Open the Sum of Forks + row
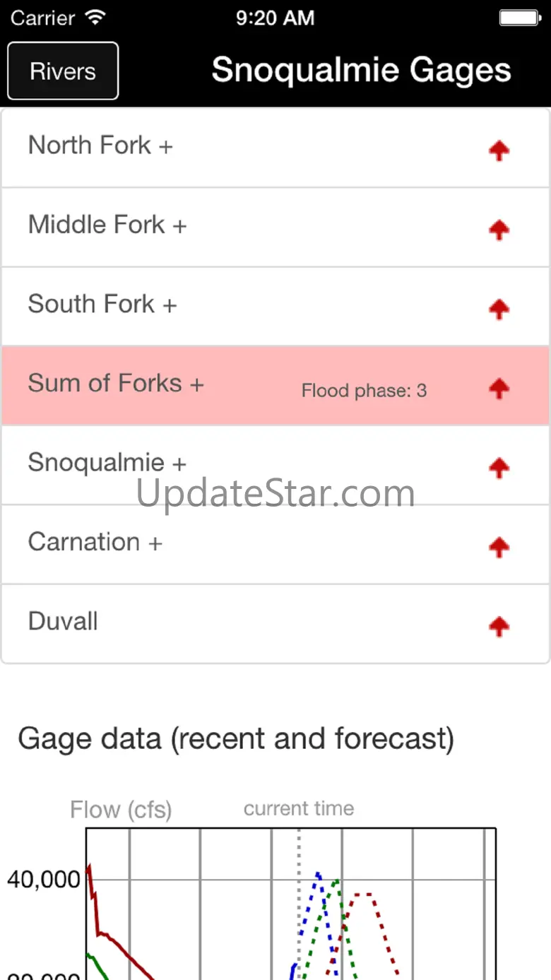 (275, 385)
